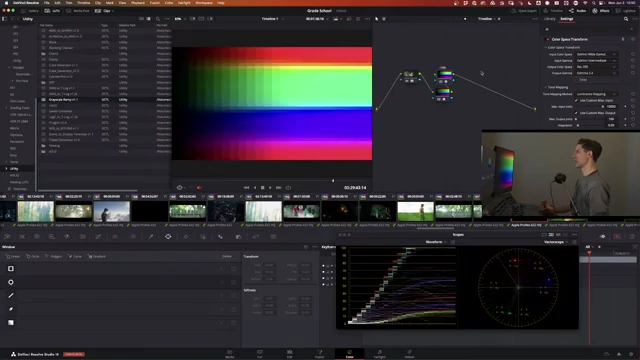This screenshot has height=360, width=640.
Task: Select the person in field clip thumbnail
Action: (416, 211)
